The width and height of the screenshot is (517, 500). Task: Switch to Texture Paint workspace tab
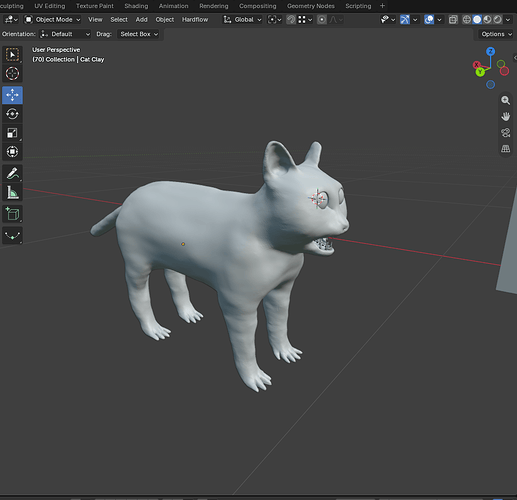coord(95,6)
